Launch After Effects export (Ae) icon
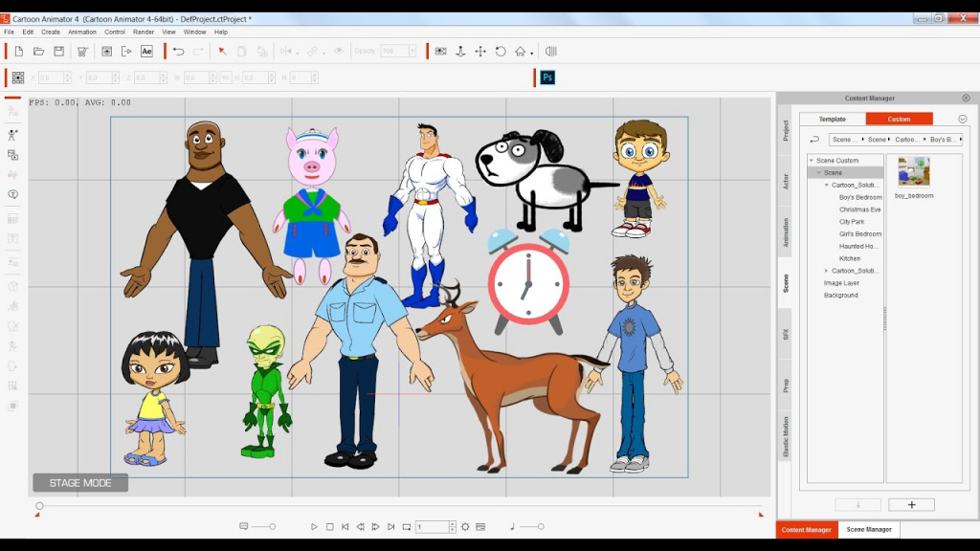980x551 pixels. (146, 52)
